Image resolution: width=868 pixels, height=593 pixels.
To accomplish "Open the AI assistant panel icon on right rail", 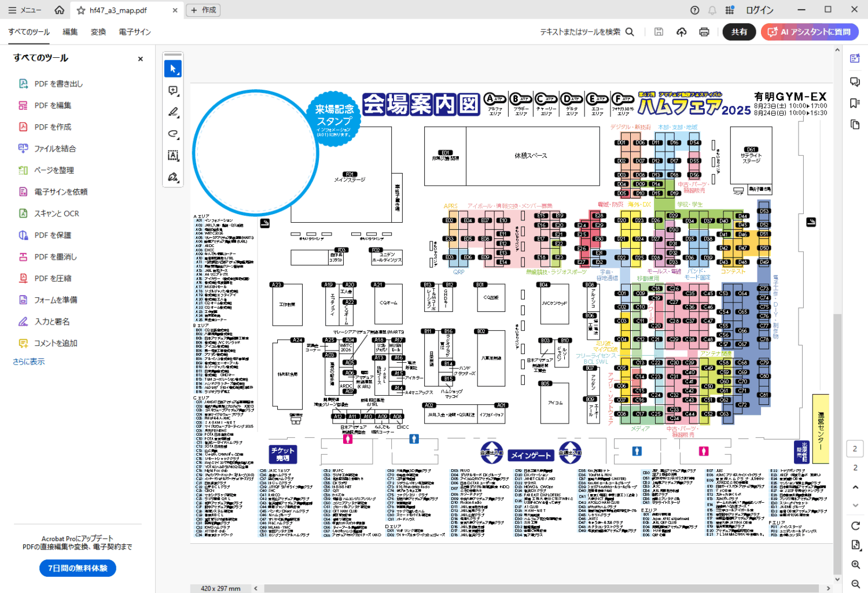I will [x=855, y=58].
